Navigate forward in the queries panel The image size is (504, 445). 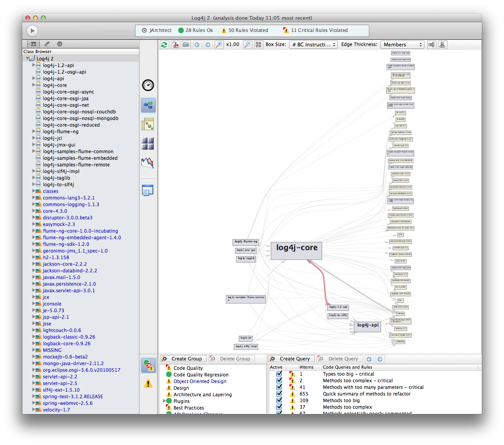tap(380, 359)
